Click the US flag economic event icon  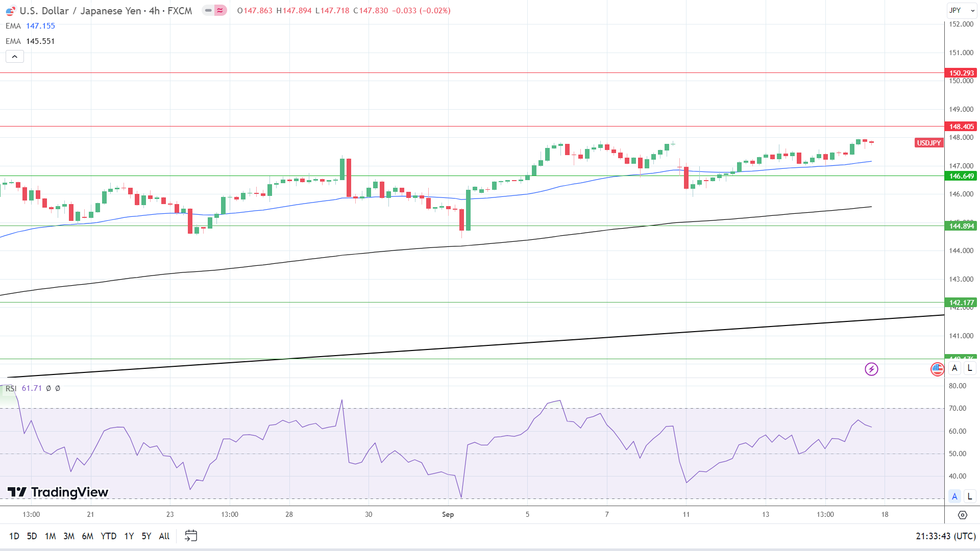pos(937,369)
